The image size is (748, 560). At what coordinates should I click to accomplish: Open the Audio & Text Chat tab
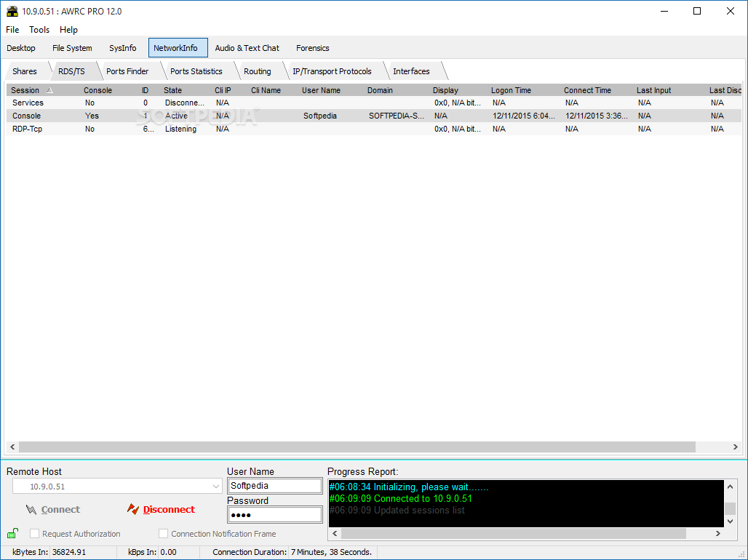pyautogui.click(x=247, y=48)
